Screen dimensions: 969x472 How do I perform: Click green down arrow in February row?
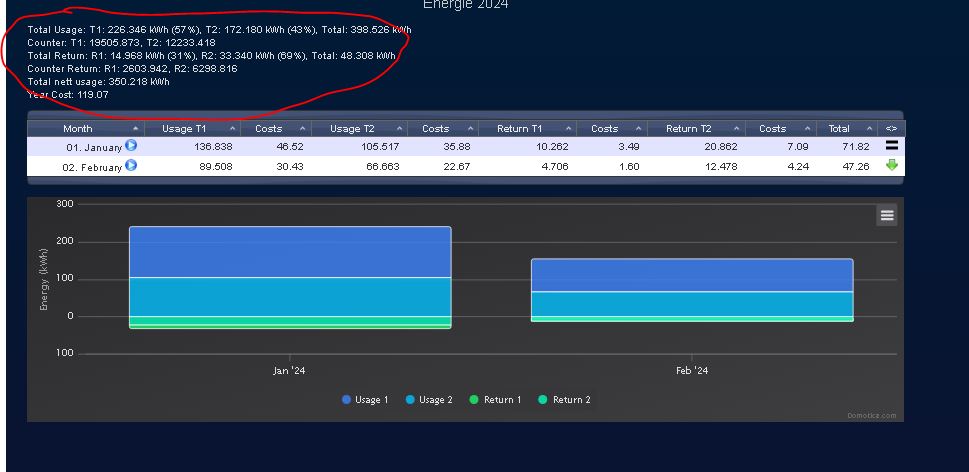(891, 165)
